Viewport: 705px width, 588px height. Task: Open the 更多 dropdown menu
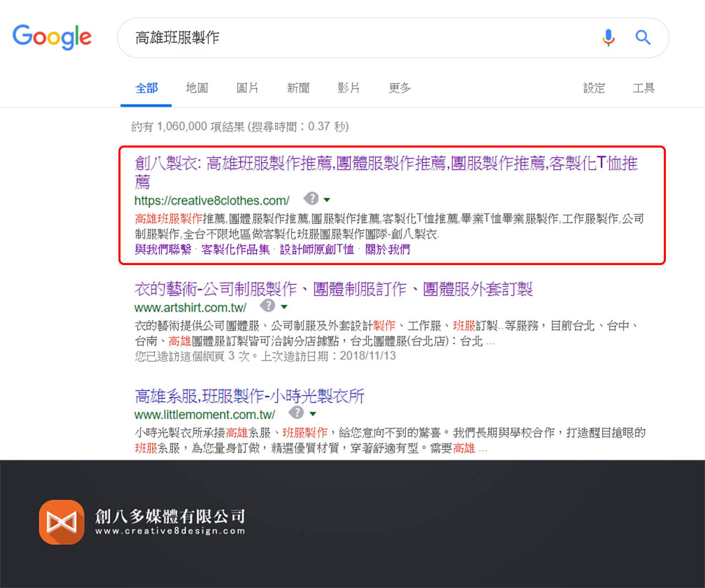[x=400, y=88]
